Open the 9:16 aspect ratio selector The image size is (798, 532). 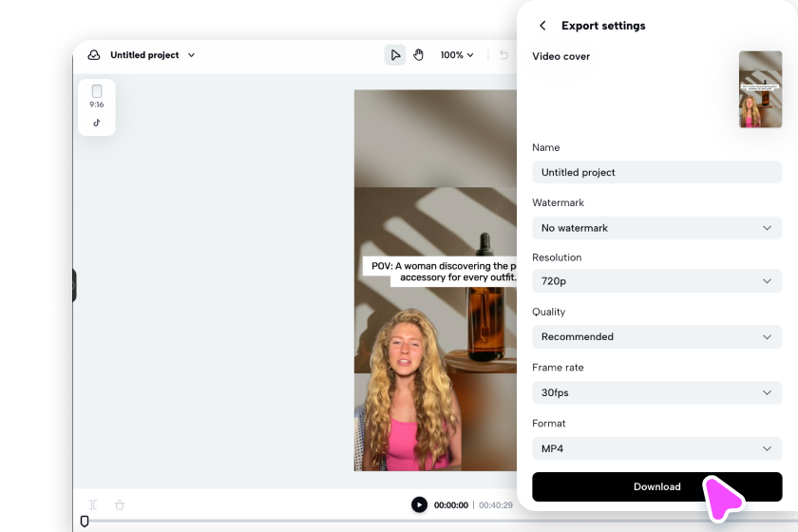click(x=97, y=97)
